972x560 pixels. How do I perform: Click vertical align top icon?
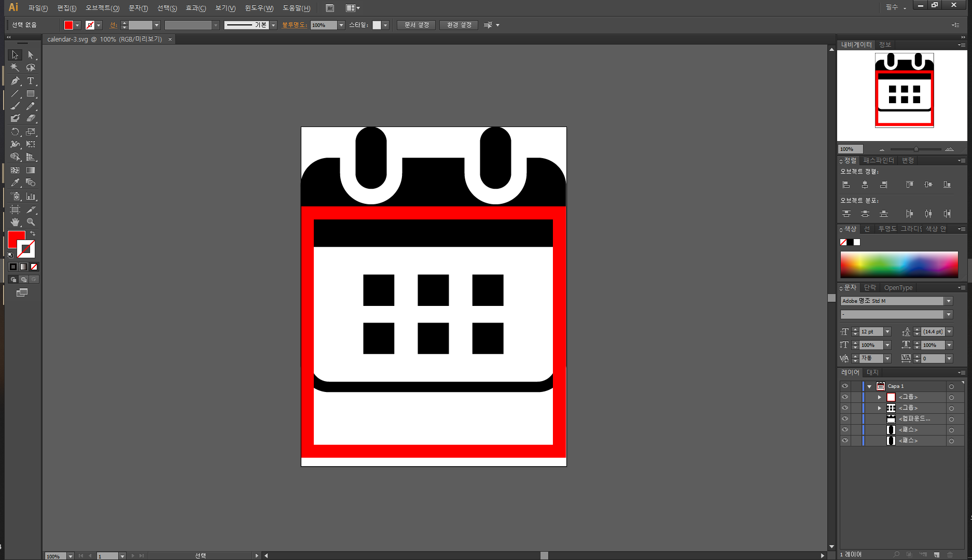[909, 185]
